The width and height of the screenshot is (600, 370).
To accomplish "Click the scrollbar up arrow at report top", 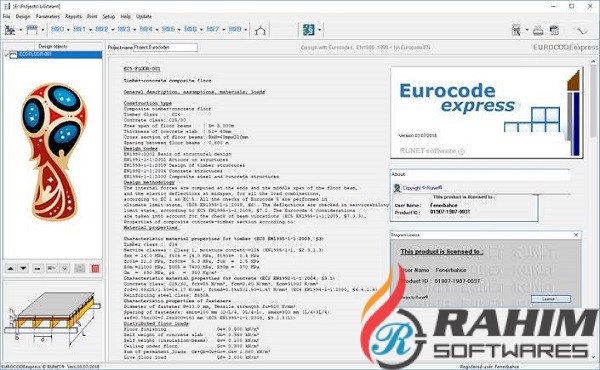I will click(593, 61).
